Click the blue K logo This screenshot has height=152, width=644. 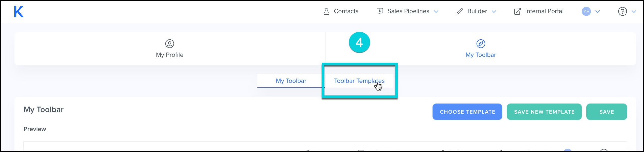coord(19,12)
